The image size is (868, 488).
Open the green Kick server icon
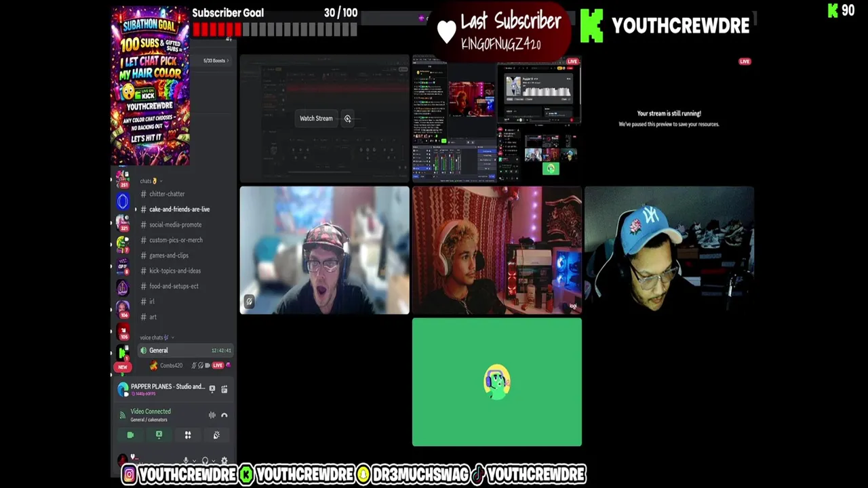point(123,352)
